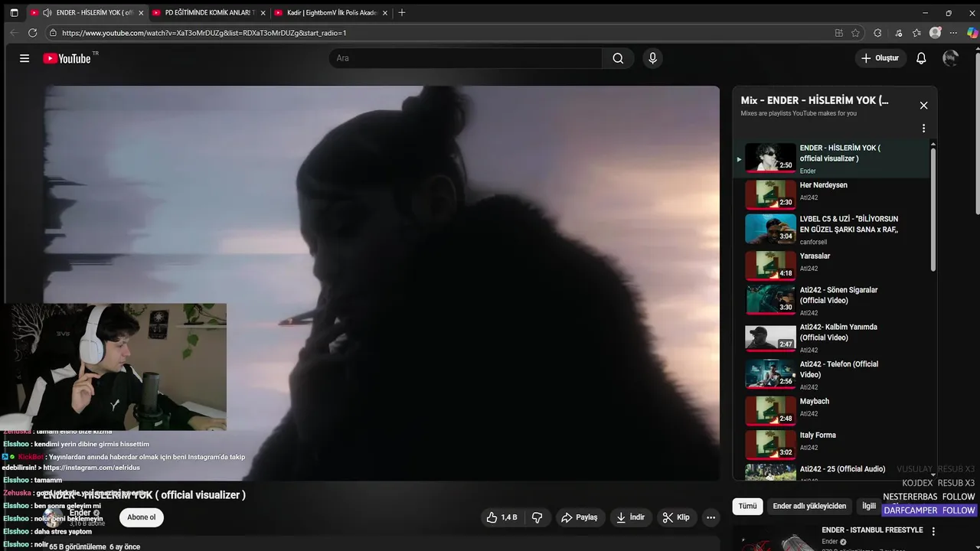Image resolution: width=980 pixels, height=551 pixels.
Task: Play Yarasalar from the playlist
Action: click(x=831, y=266)
